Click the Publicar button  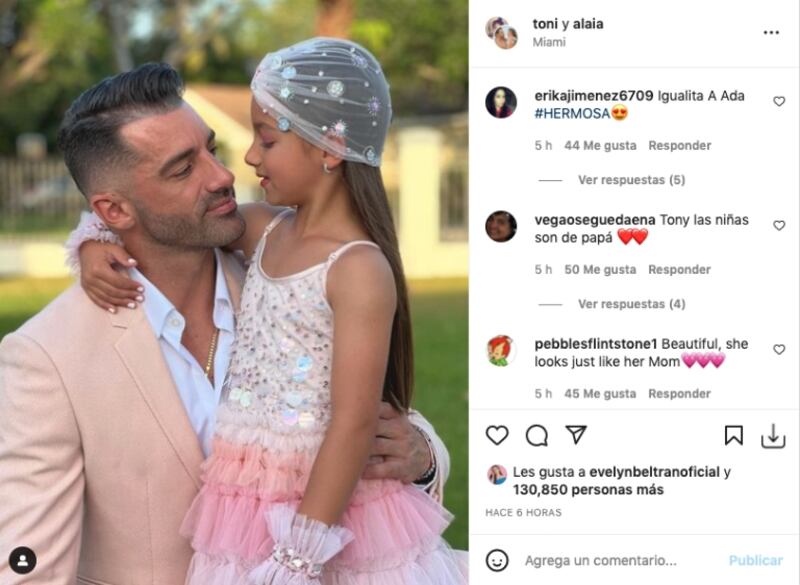click(756, 561)
